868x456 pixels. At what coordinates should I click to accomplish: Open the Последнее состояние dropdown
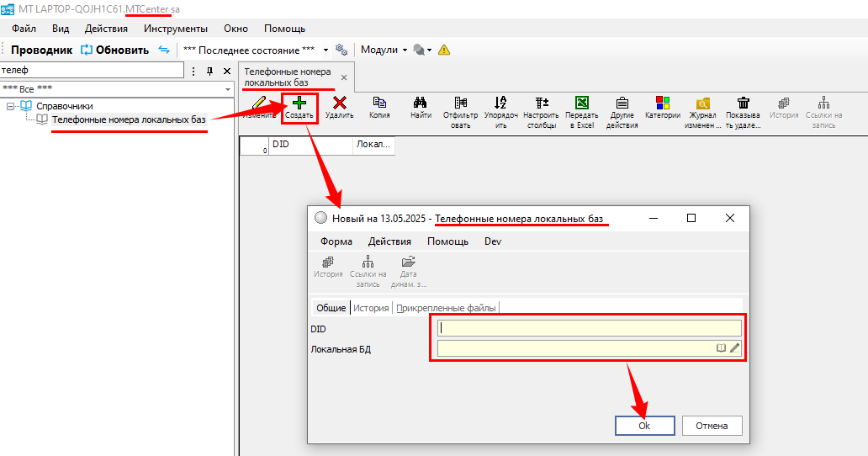pos(325,50)
